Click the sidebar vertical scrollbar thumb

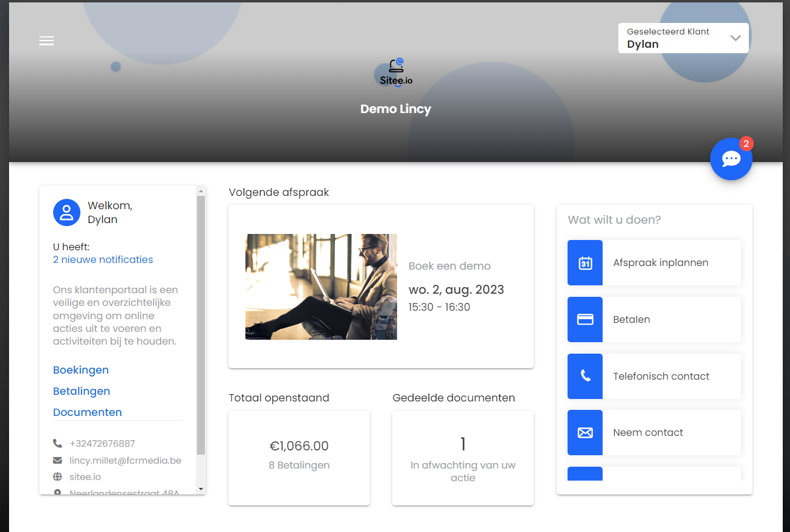201,325
